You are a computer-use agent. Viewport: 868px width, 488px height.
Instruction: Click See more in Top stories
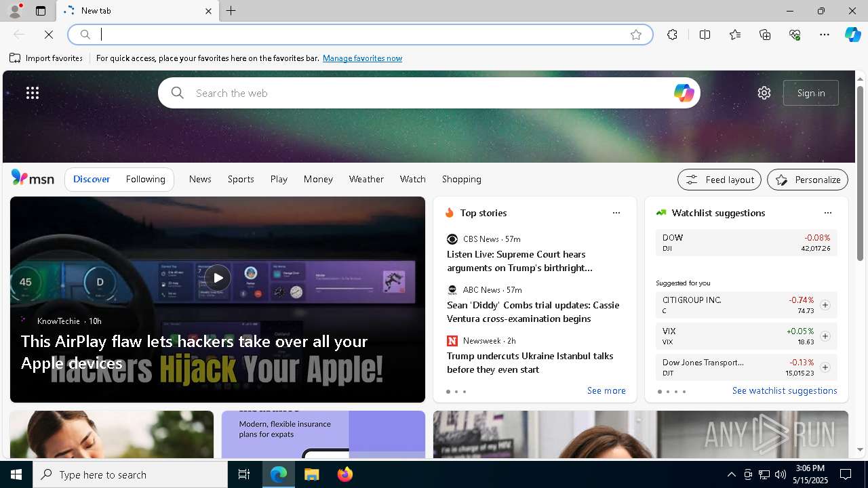click(606, 390)
